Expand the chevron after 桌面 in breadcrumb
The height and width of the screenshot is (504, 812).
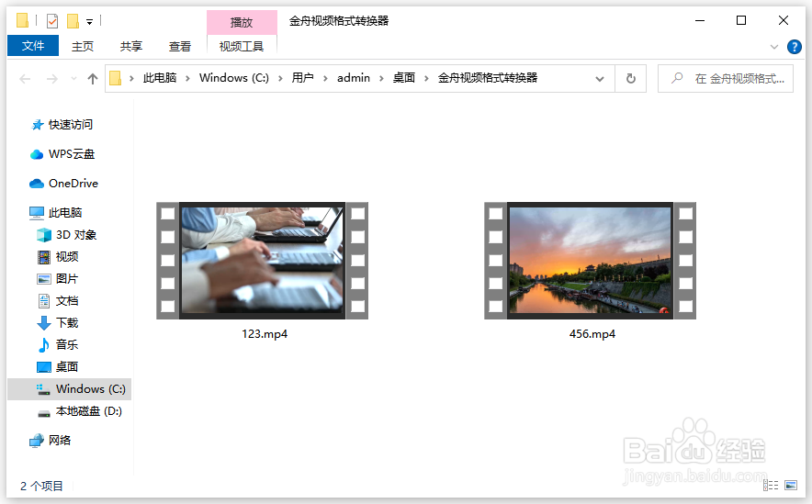tap(427, 79)
